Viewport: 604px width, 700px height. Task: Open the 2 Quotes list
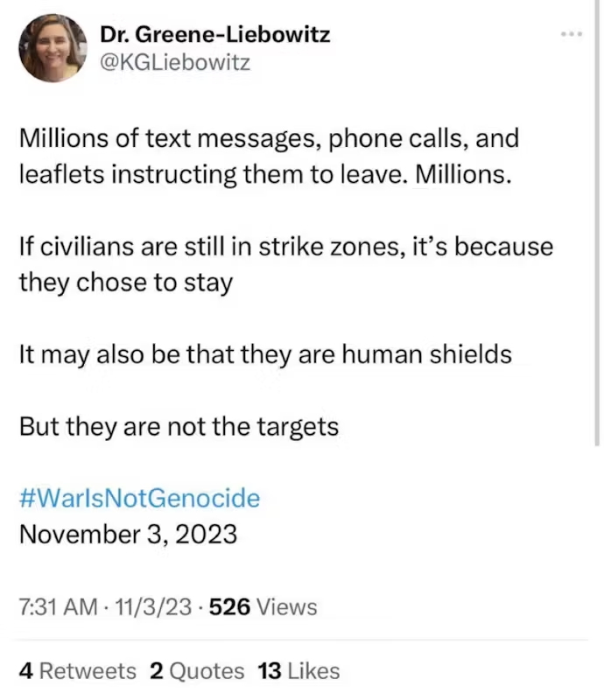click(x=197, y=671)
